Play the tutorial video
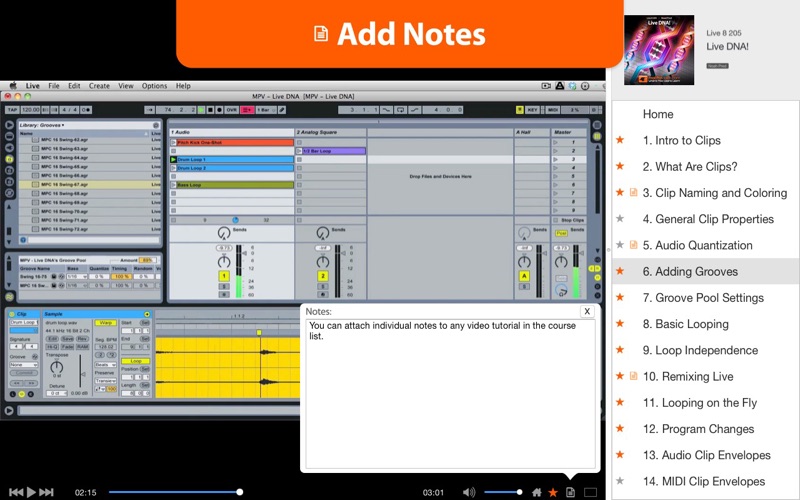Viewport: 800px width, 500px height. click(31, 492)
